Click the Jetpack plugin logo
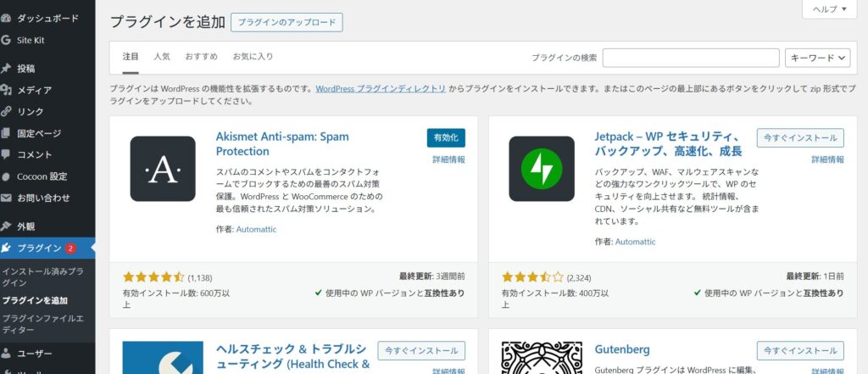The width and height of the screenshot is (868, 374). pyautogui.click(x=542, y=169)
